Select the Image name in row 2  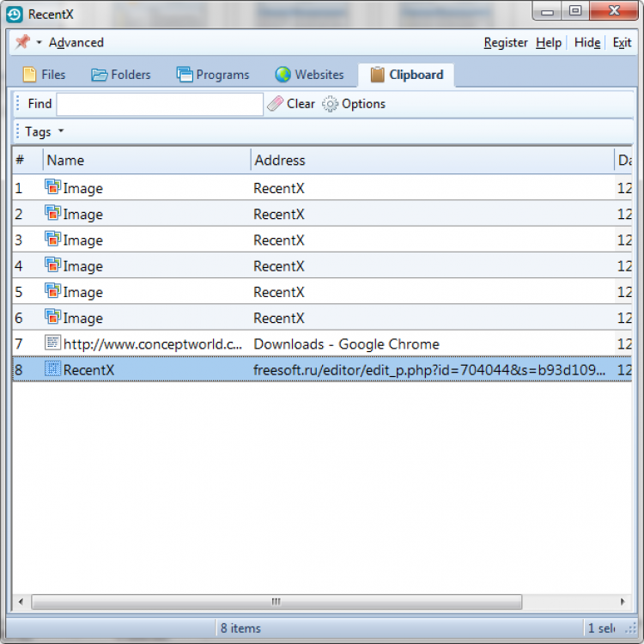(83, 215)
